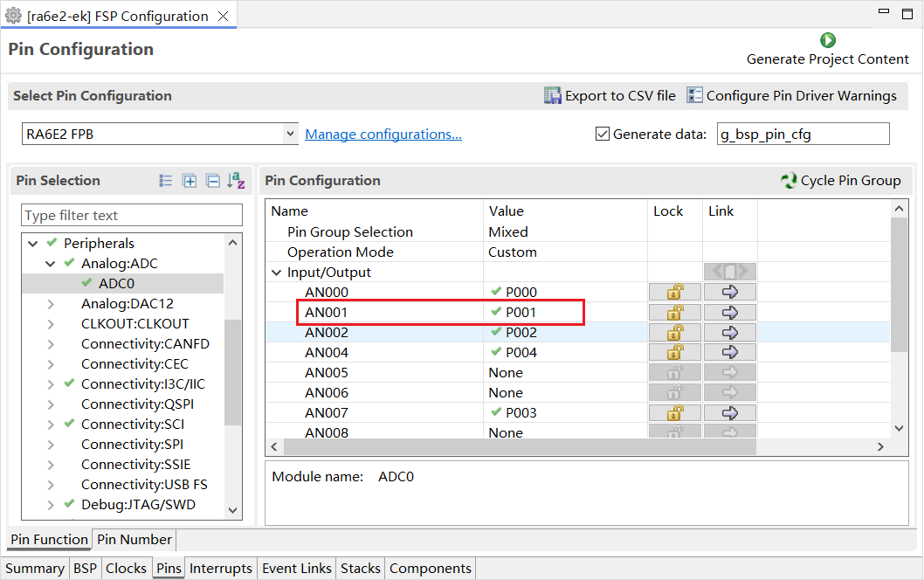This screenshot has height=580, width=924.
Task: Click the horizontal scrollbar in pin table
Action: 519,446
